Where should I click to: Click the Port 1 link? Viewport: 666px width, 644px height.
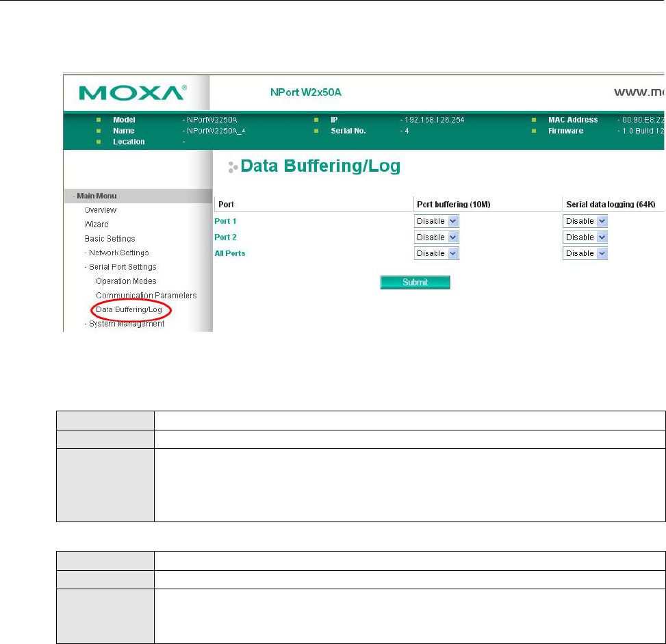coord(225,221)
